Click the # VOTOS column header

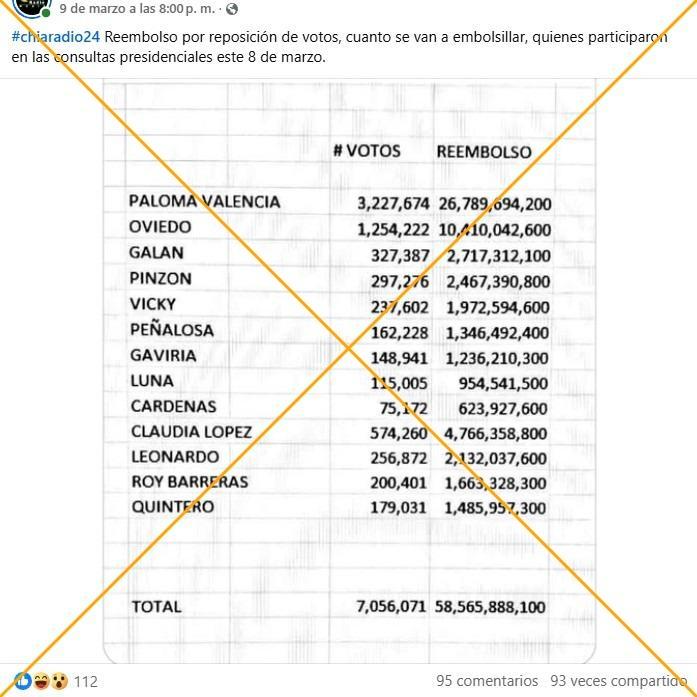(x=366, y=151)
